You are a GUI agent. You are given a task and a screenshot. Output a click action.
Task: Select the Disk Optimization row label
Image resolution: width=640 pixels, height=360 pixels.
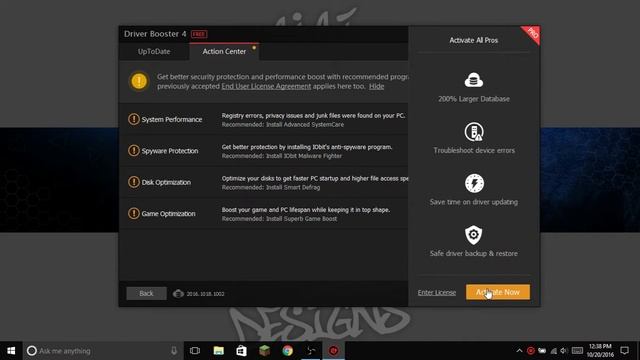(166, 182)
